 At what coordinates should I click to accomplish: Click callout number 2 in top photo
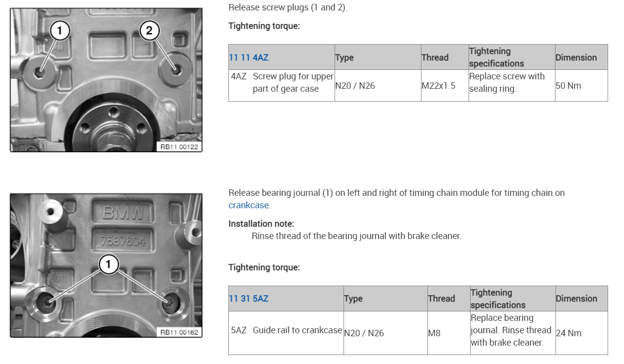[149, 32]
